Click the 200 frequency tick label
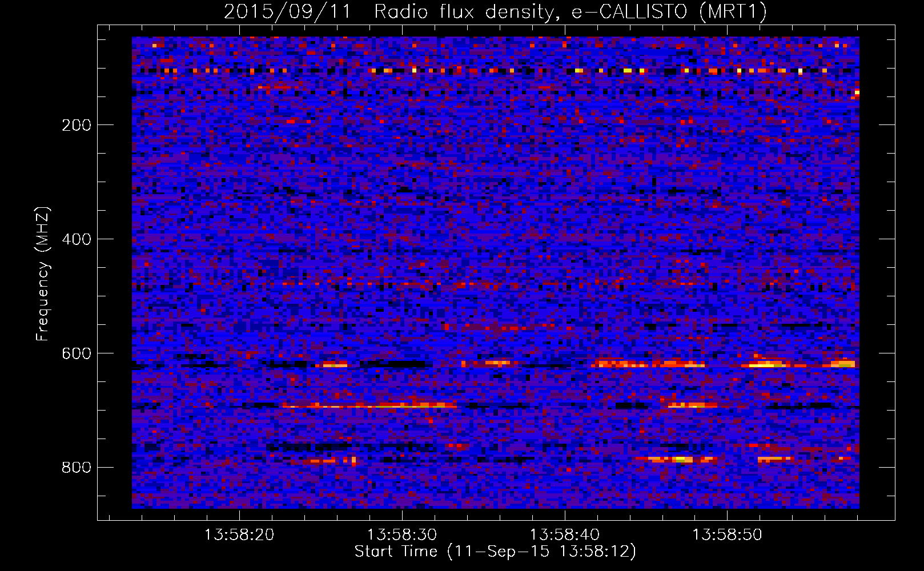Viewport: 924px width, 571px height. 77,125
